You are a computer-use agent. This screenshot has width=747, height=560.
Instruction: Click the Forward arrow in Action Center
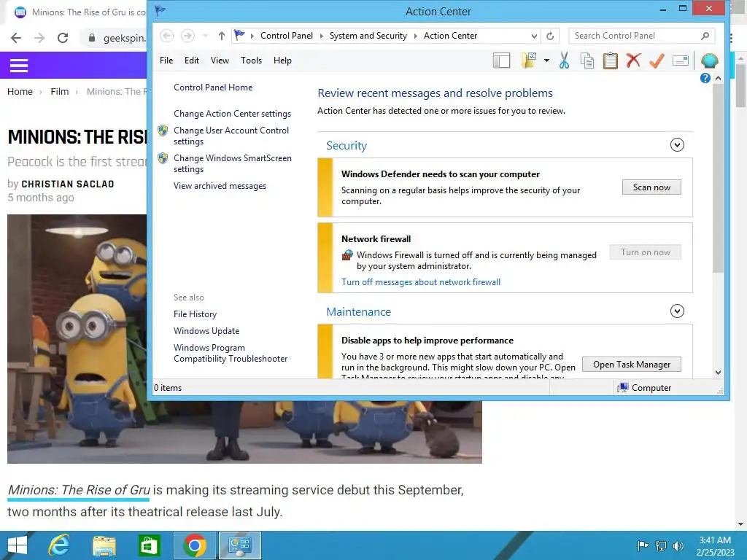pos(187,36)
